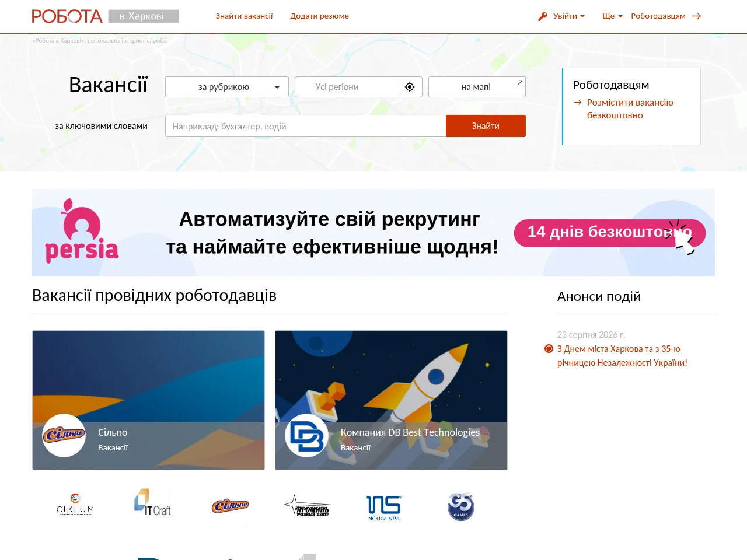This screenshot has width=747, height=560.
Task: Click the key icon beside Увійти
Action: pos(543,16)
